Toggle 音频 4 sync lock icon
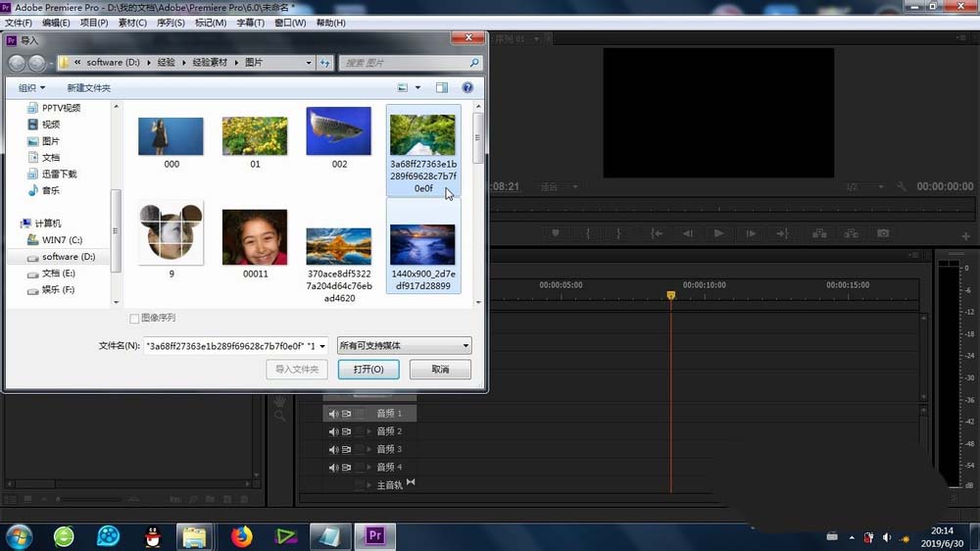This screenshot has width=980, height=551. [346, 468]
